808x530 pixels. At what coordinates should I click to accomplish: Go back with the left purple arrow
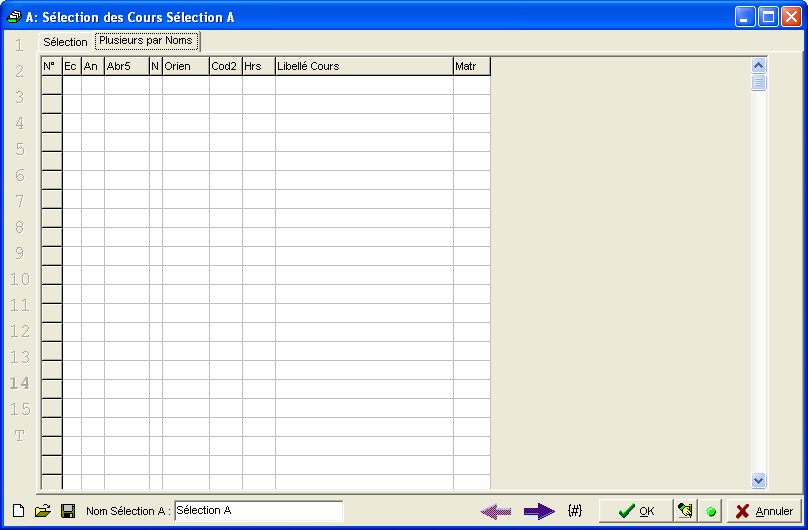point(496,511)
